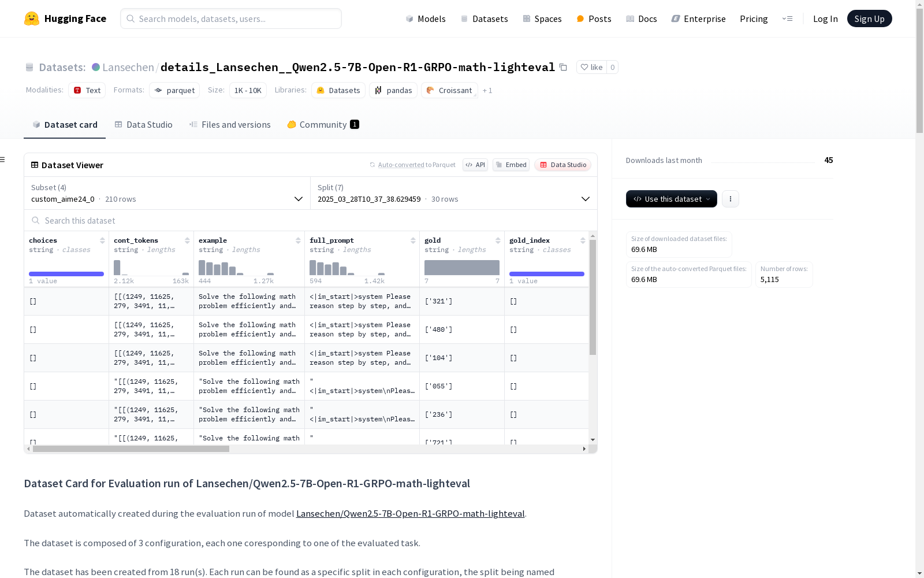Click the Number of rows 5,115 value
924x578 pixels.
(770, 279)
